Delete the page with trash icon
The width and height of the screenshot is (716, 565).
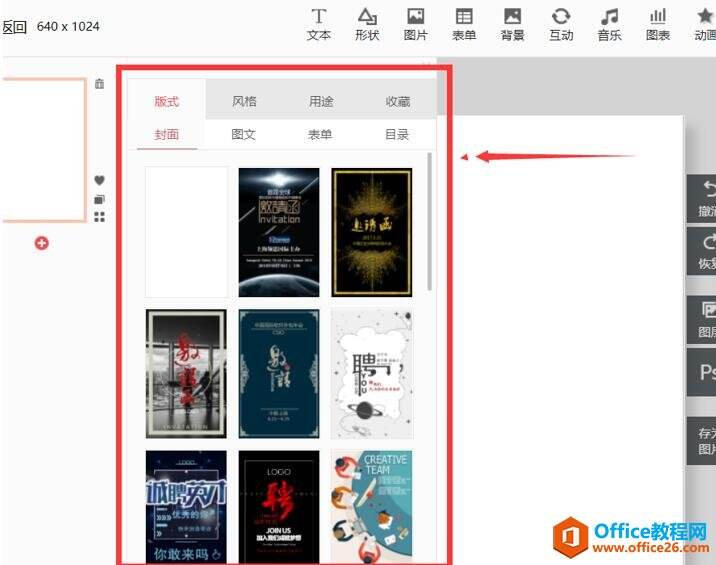pos(99,84)
